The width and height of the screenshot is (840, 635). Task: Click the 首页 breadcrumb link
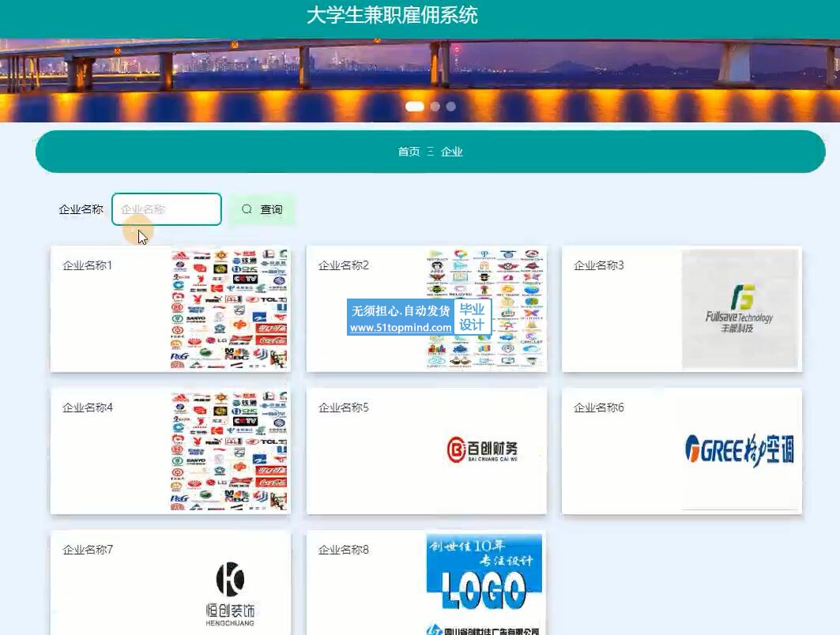(409, 152)
